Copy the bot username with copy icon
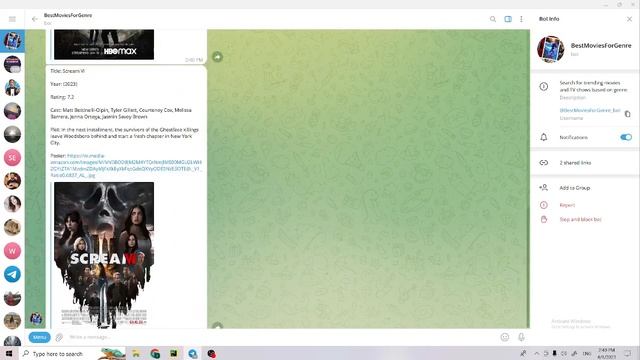Image resolution: width=640 pixels, height=360 pixels. 627,114
